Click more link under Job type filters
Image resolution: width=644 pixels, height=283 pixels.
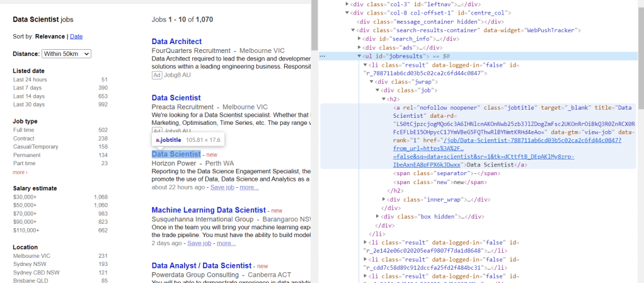[x=20, y=172]
